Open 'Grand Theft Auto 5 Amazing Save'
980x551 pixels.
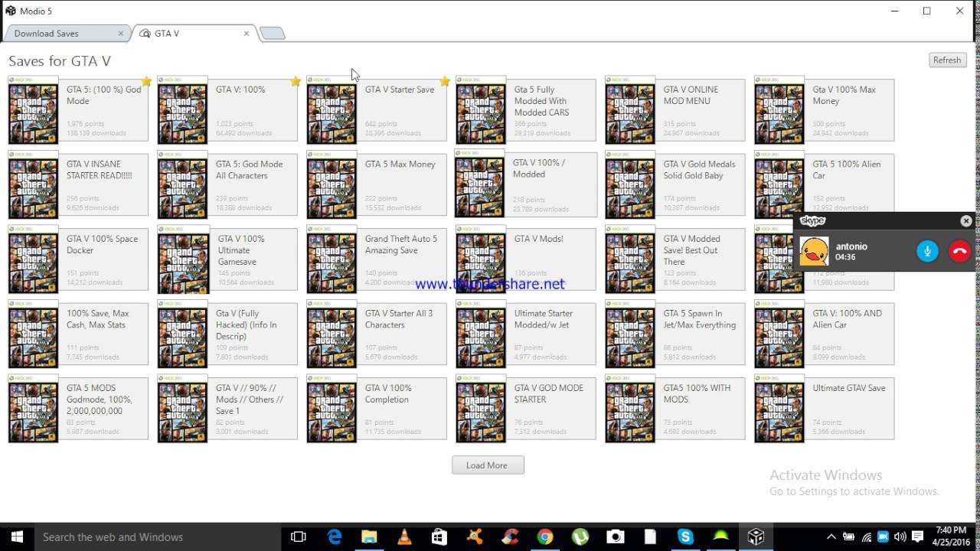point(377,259)
